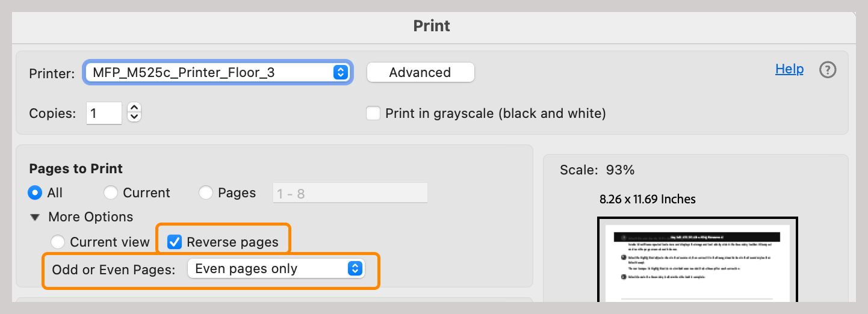Image resolution: width=868 pixels, height=314 pixels.
Task: Collapse the More Options disclosure triangle
Action: click(x=36, y=217)
